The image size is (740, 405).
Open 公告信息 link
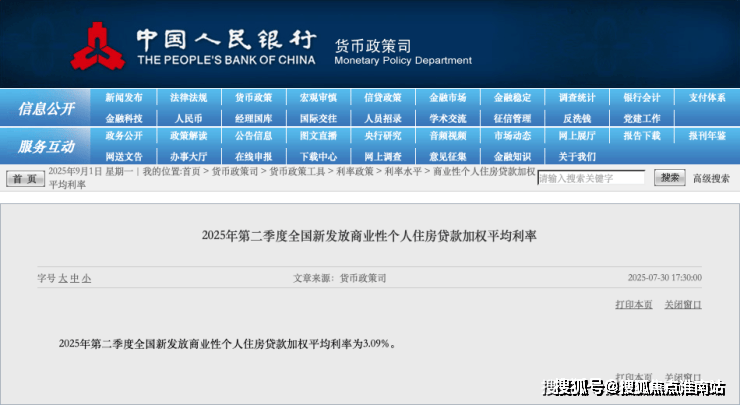(253, 136)
